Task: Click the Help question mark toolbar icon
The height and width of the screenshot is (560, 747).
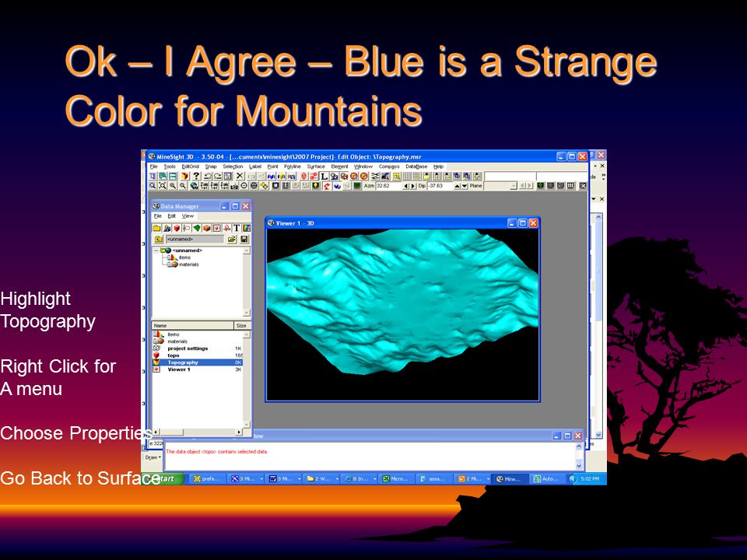Action: (x=196, y=177)
